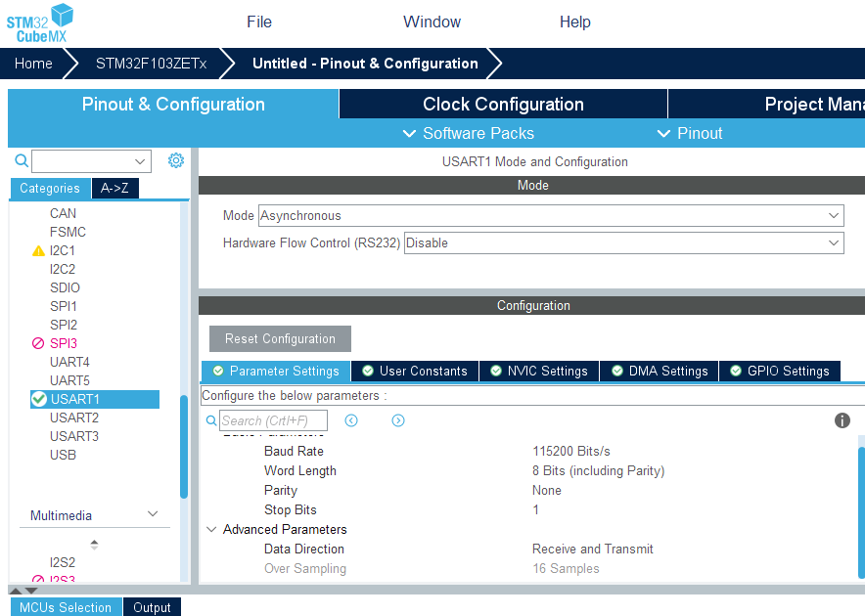Open the Window menu

pos(432,22)
